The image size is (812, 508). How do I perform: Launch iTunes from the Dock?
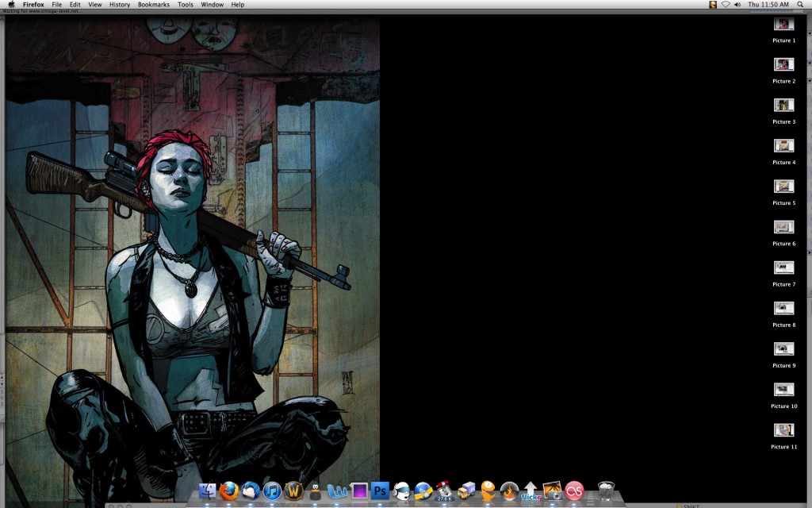(273, 491)
